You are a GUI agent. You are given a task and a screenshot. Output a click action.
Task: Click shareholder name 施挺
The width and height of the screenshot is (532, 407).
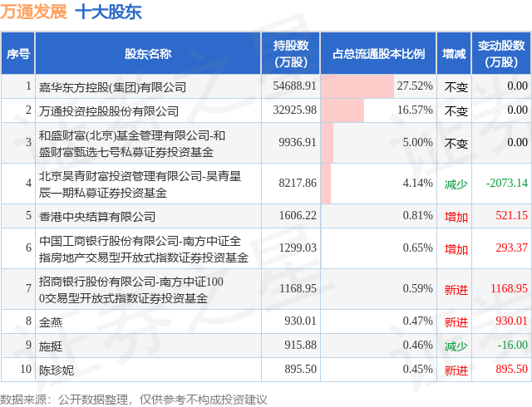[51, 346]
